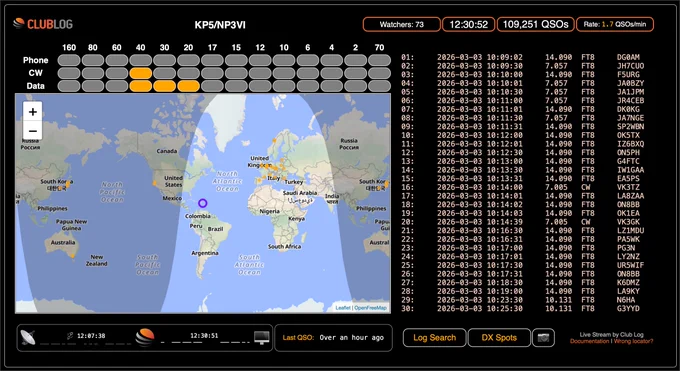The height and width of the screenshot is (371, 680).
Task: Click the 'Wrong locator?' link
Action: pyautogui.click(x=634, y=341)
